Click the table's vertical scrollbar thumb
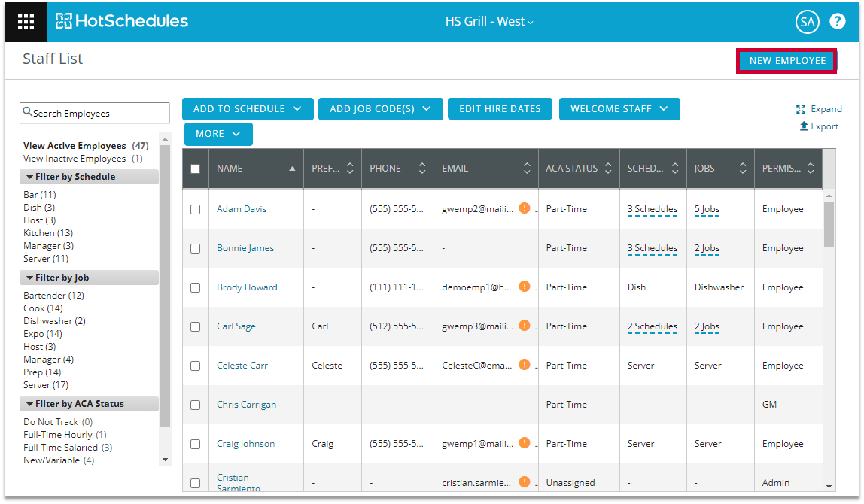Screen dimensions: 864x504 pos(829,223)
